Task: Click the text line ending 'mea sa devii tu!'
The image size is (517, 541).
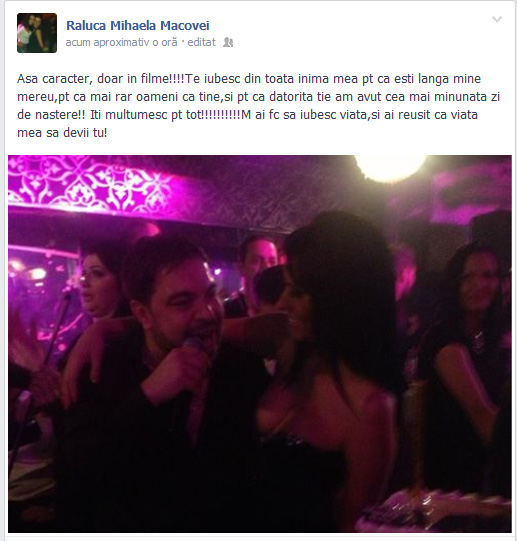Action: (62, 132)
